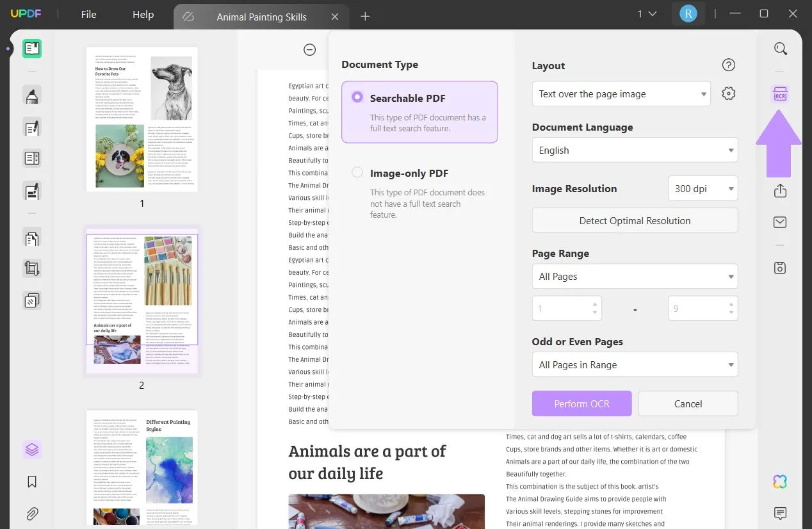Open the comments chat panel icon

(780, 513)
